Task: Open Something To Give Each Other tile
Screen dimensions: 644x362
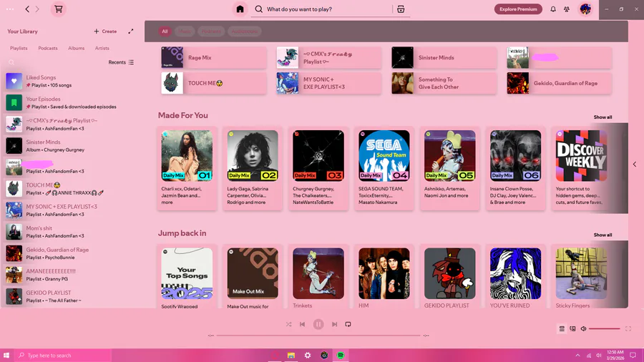Action: (x=444, y=83)
